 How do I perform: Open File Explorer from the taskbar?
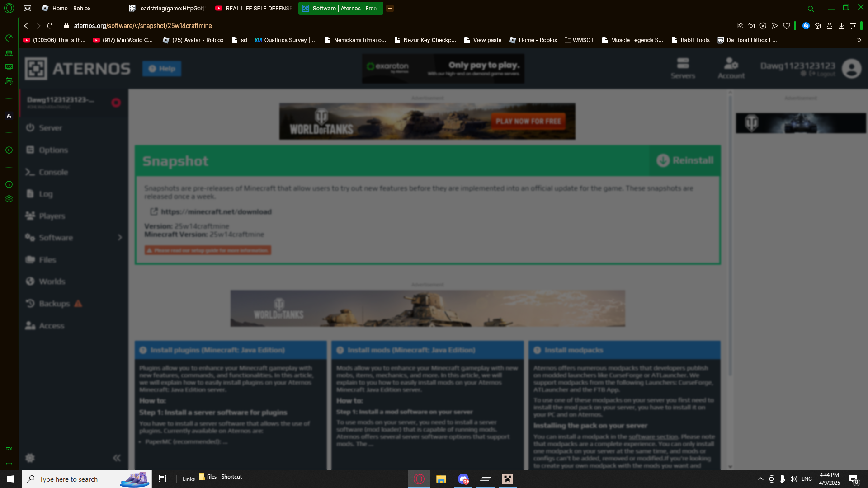click(441, 479)
